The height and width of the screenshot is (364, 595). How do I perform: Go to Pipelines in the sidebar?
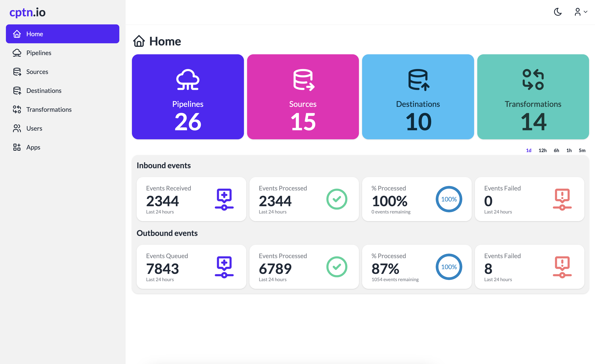pos(39,53)
